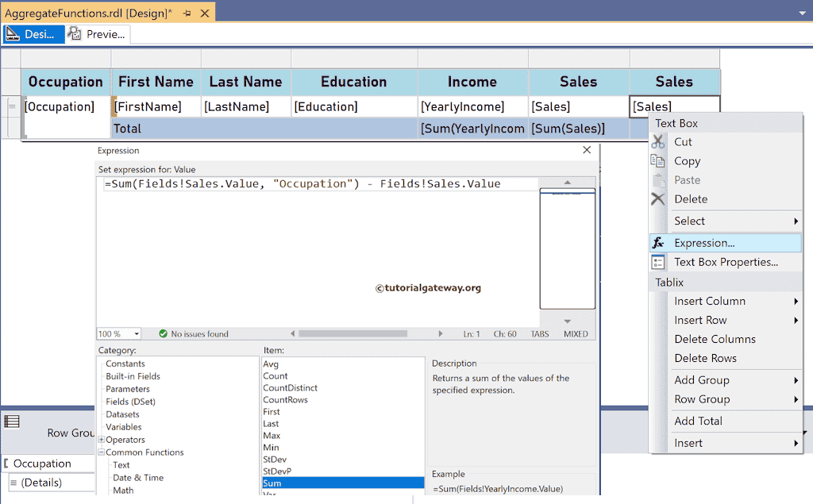Image resolution: width=813 pixels, height=504 pixels.
Task: Click the down arrow of the expression vertical scrollbar
Action: pyautogui.click(x=567, y=321)
